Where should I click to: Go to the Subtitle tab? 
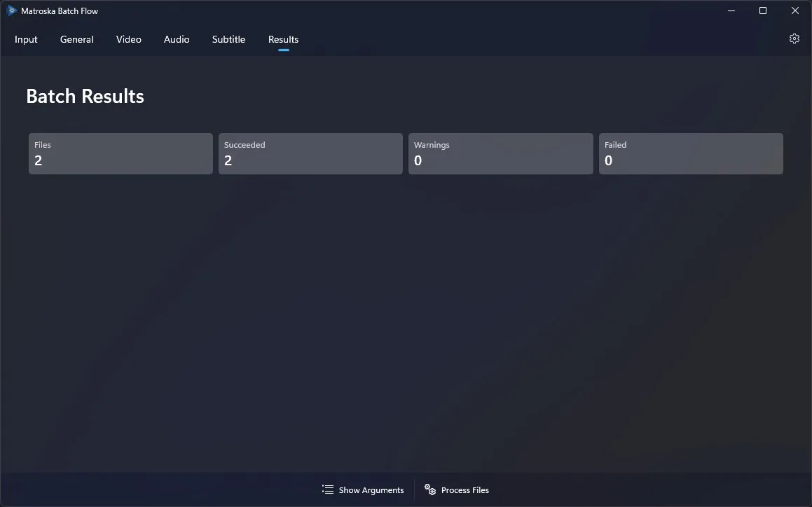(x=228, y=39)
